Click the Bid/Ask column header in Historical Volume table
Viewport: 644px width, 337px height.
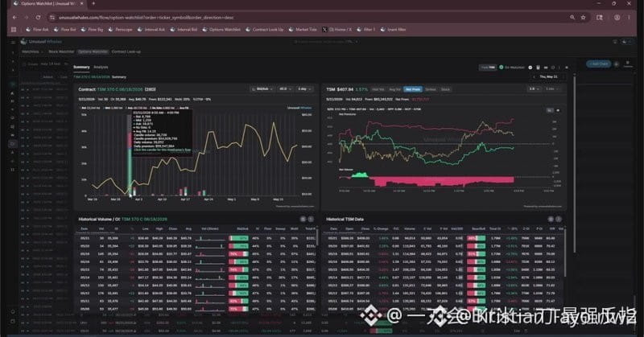coord(243,228)
